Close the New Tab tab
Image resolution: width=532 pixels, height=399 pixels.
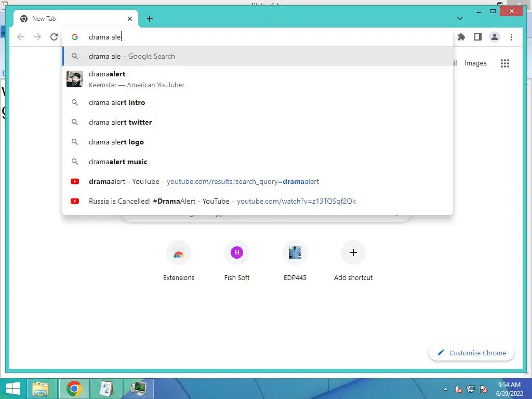129,19
